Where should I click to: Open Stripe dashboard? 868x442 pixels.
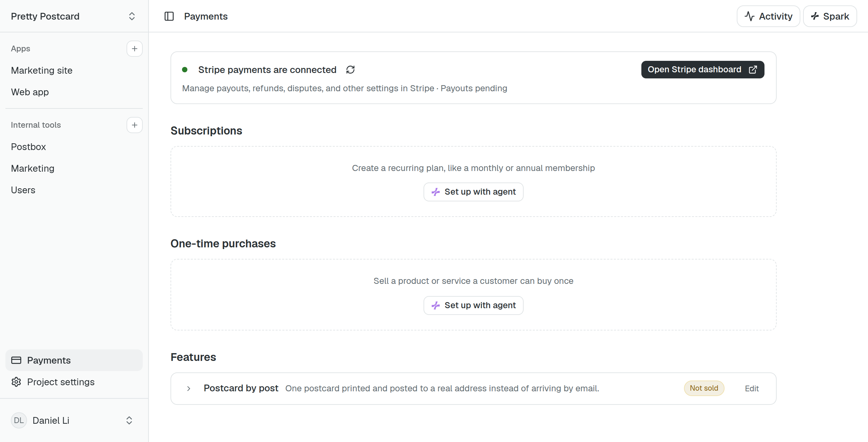703,70
